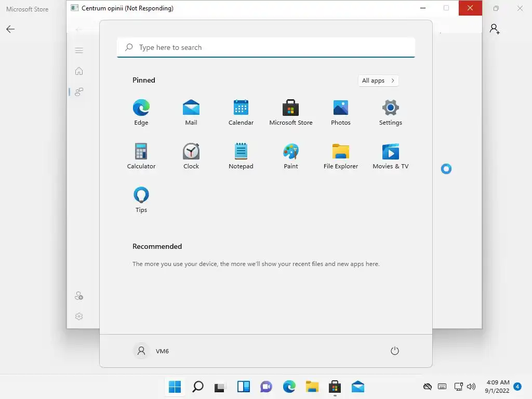Open Chat from the taskbar

(x=267, y=387)
